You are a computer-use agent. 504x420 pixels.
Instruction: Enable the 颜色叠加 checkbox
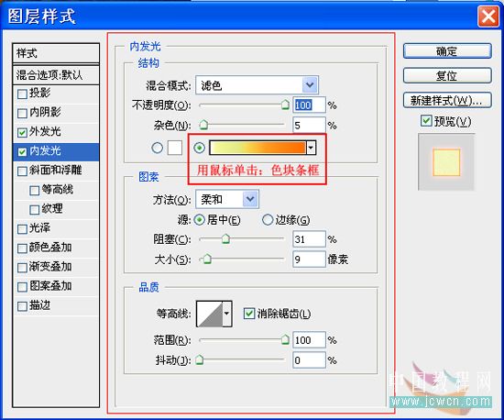click(22, 249)
